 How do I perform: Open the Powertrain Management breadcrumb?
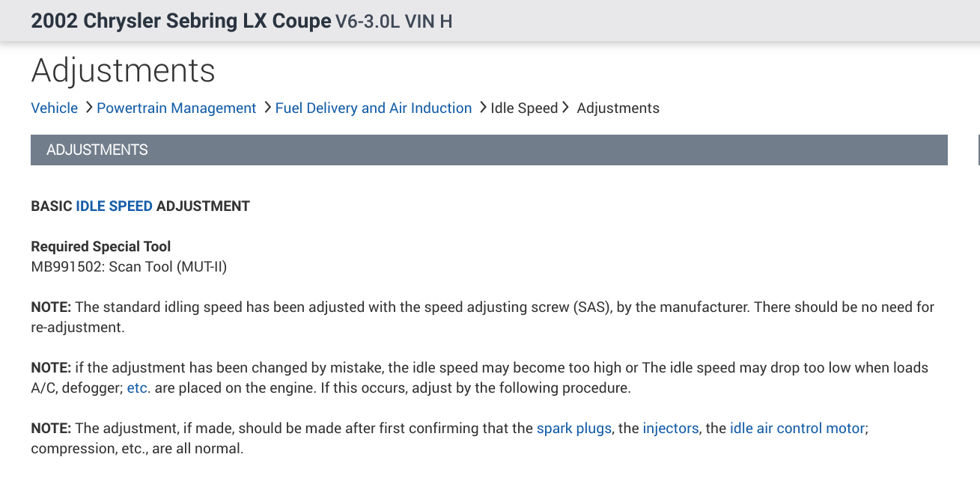pyautogui.click(x=176, y=108)
